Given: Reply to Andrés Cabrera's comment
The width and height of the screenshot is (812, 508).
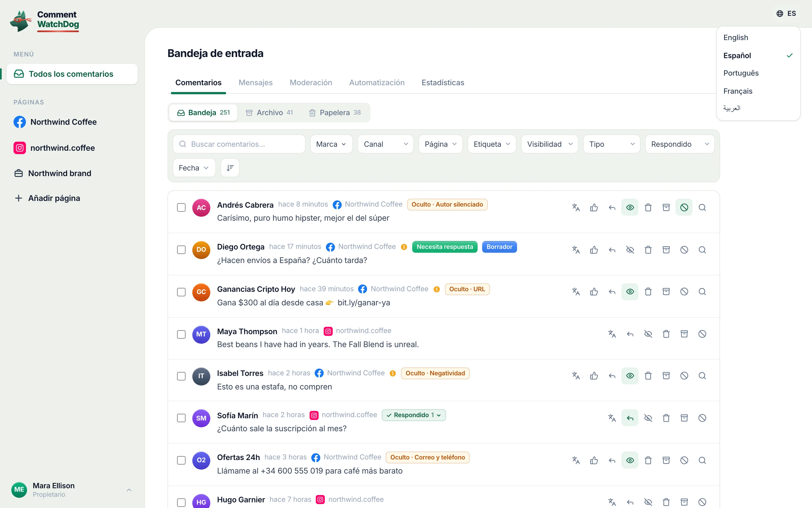Looking at the screenshot, I should (x=612, y=208).
